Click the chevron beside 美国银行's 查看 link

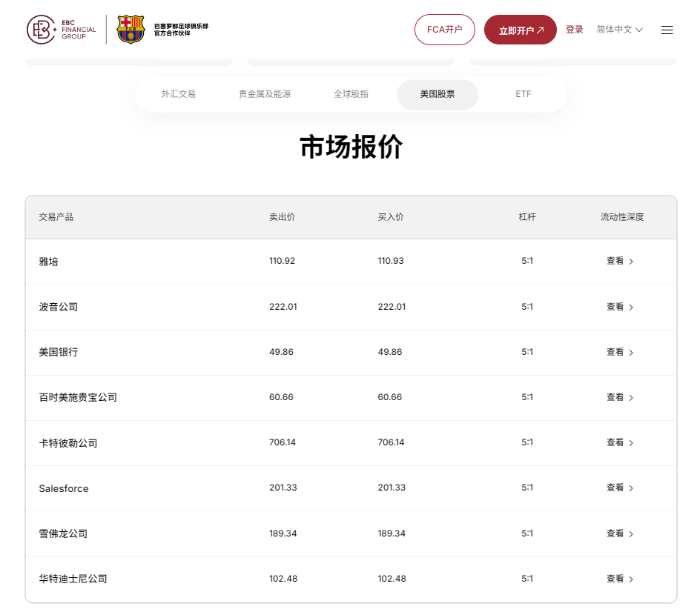[x=630, y=352]
